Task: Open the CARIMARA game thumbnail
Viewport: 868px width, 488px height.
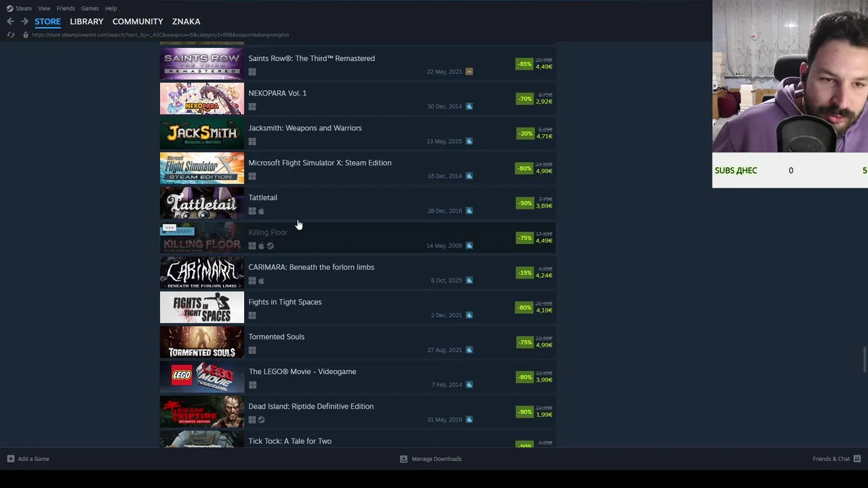Action: (202, 273)
